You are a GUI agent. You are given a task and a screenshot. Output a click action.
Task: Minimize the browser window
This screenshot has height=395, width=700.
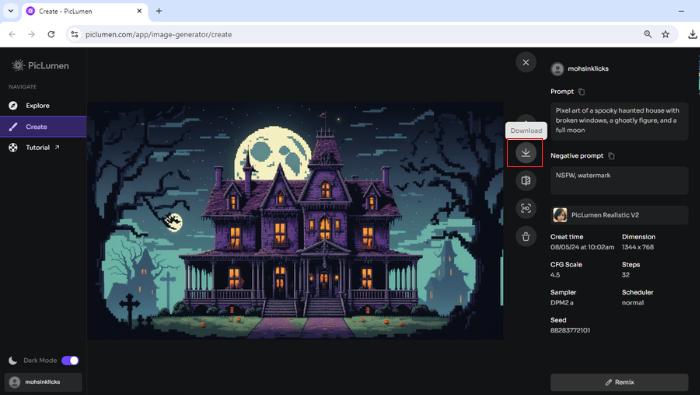pyautogui.click(x=681, y=11)
